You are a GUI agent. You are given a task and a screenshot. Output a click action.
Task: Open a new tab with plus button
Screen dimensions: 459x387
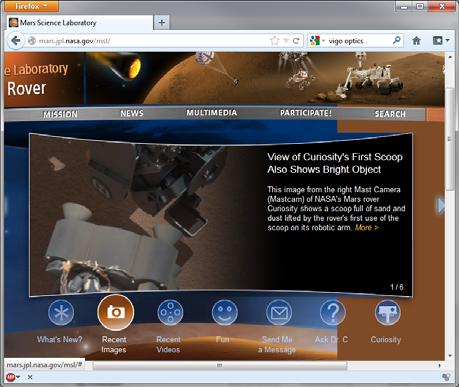point(162,22)
